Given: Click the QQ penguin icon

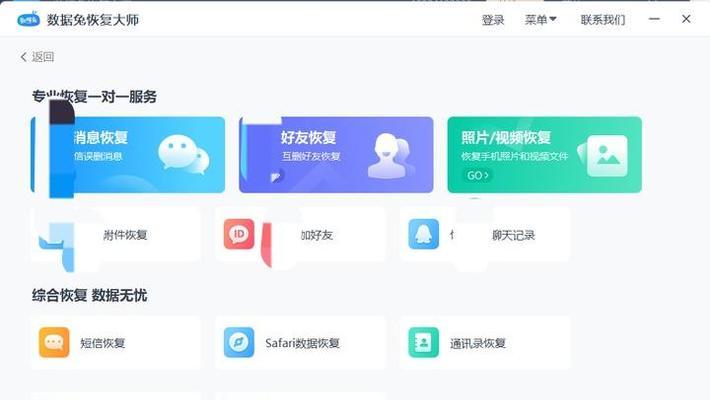Looking at the screenshot, I should coord(423,234).
